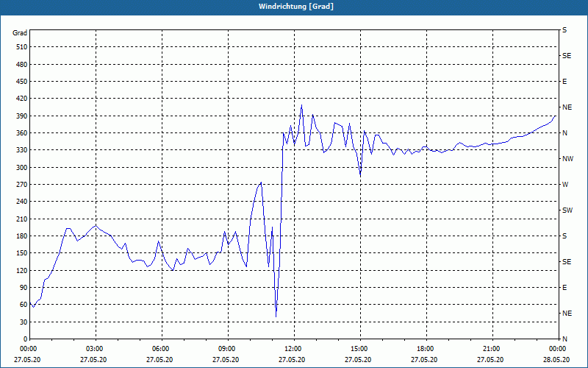Select the S compass label at 180 level
The image size is (588, 368).
click(x=564, y=236)
